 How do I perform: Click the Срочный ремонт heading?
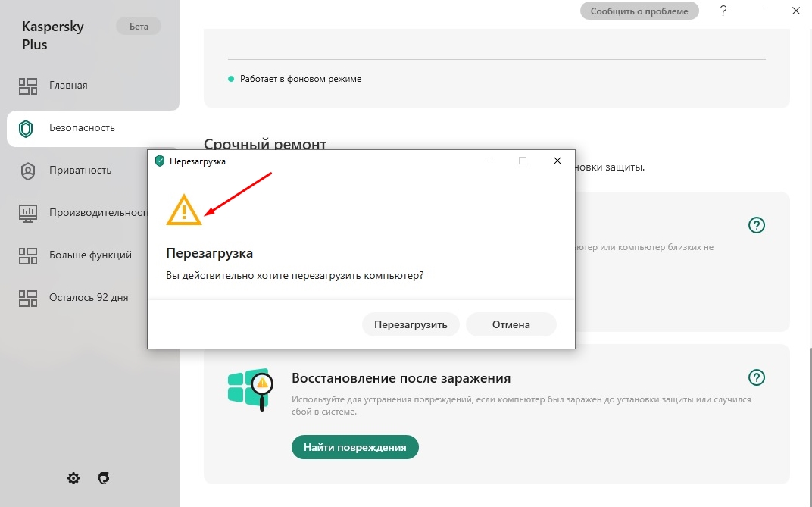[265, 144]
